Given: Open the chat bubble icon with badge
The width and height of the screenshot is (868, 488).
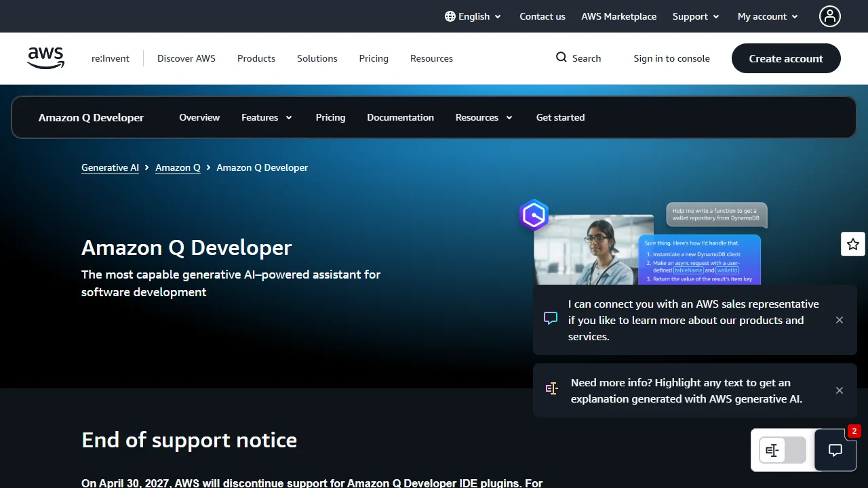Looking at the screenshot, I should 835,450.
